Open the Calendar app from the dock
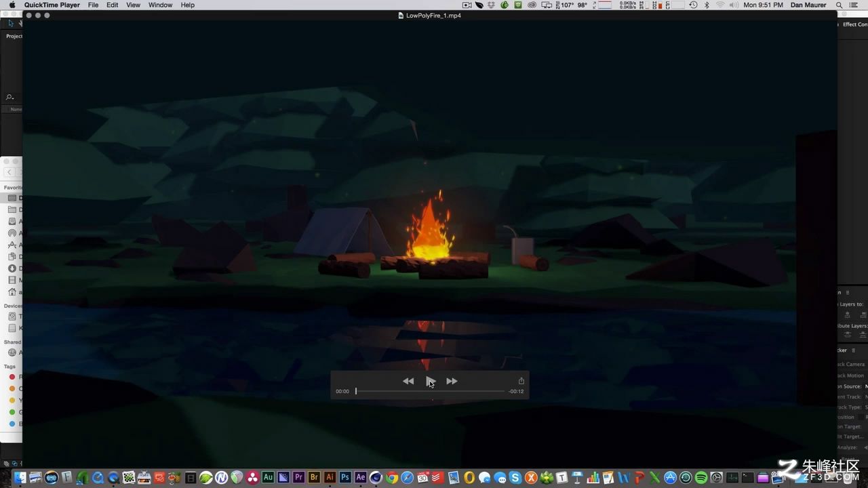 (x=422, y=477)
